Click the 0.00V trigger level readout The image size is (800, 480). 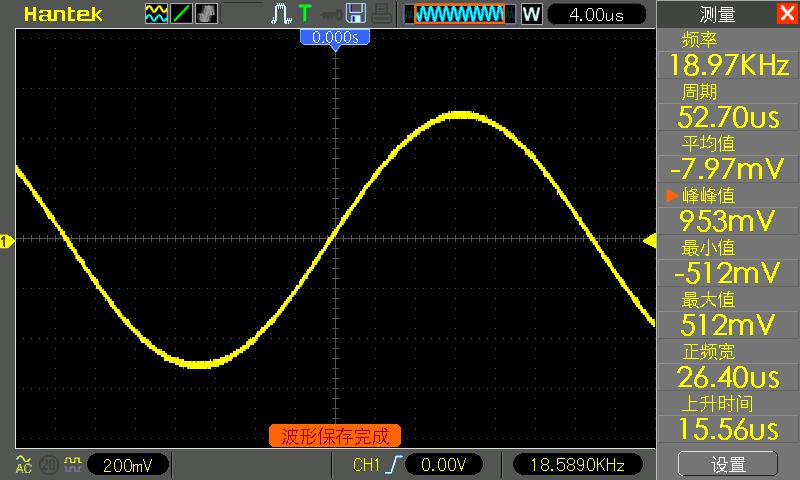point(443,465)
